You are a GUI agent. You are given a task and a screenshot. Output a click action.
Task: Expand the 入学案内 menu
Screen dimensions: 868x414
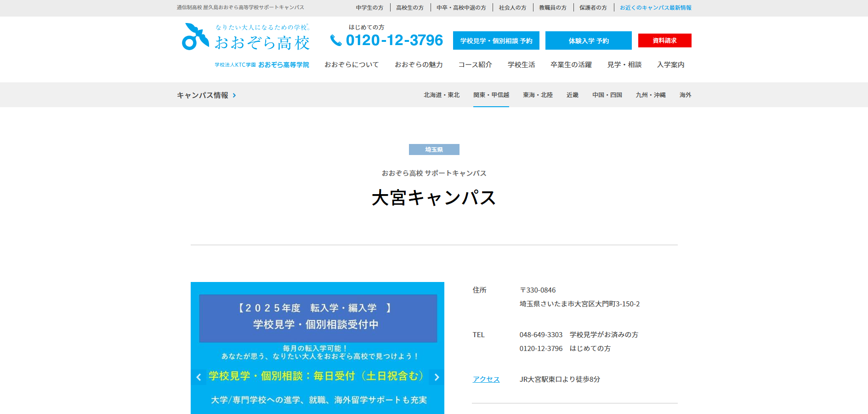click(670, 65)
